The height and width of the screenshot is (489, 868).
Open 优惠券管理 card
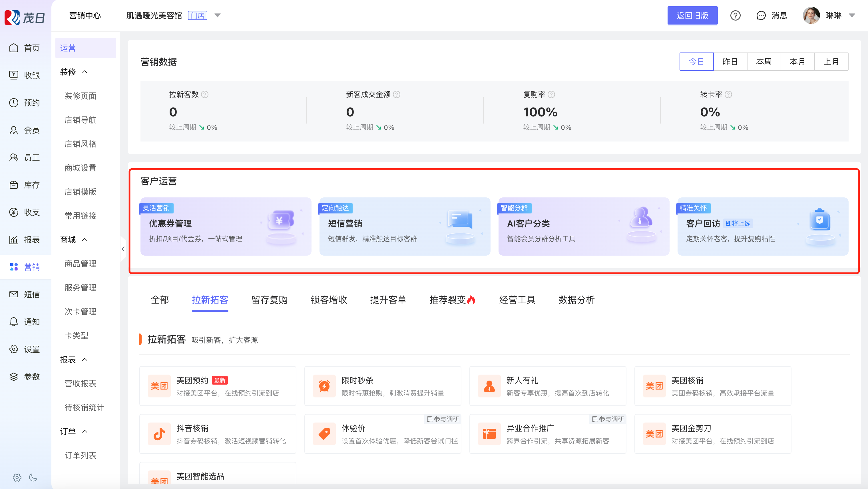click(x=226, y=226)
